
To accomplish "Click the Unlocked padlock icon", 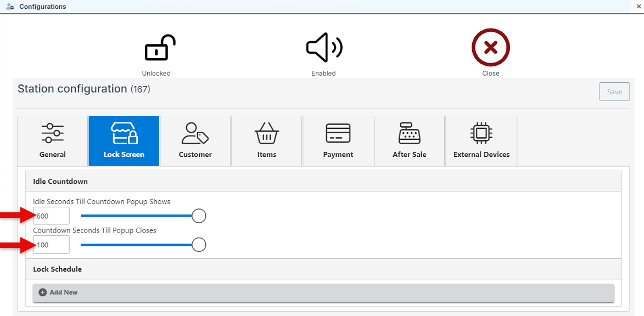I will pos(159,48).
